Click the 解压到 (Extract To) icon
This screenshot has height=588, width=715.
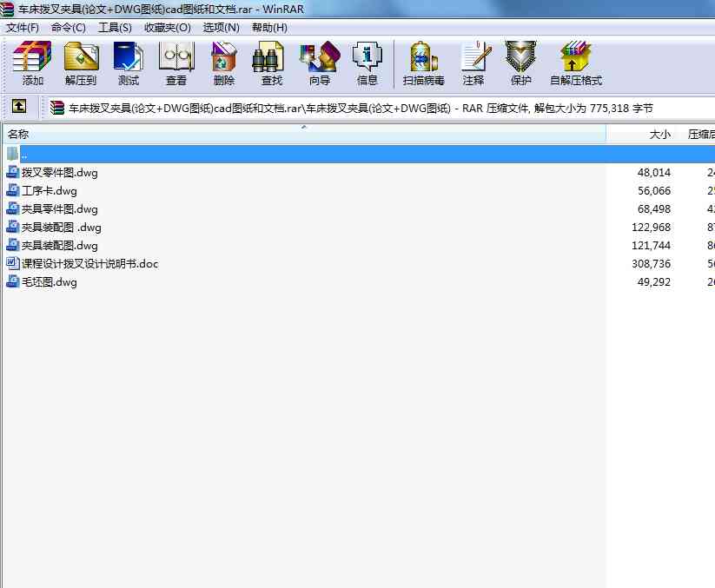coord(81,63)
